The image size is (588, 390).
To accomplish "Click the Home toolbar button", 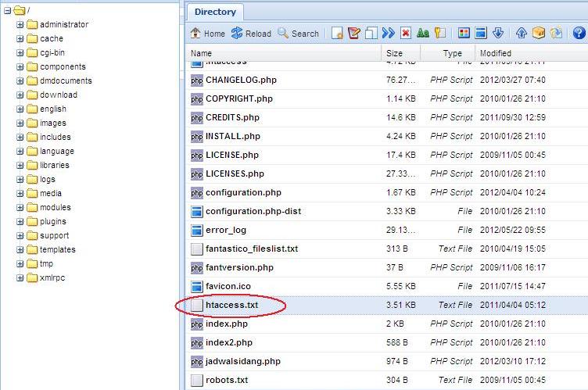I will click(x=207, y=34).
